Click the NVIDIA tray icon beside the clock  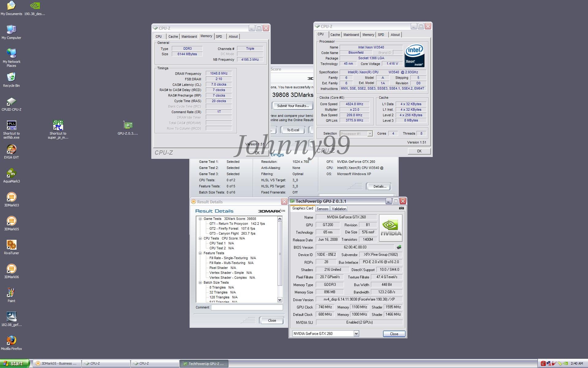(x=565, y=364)
